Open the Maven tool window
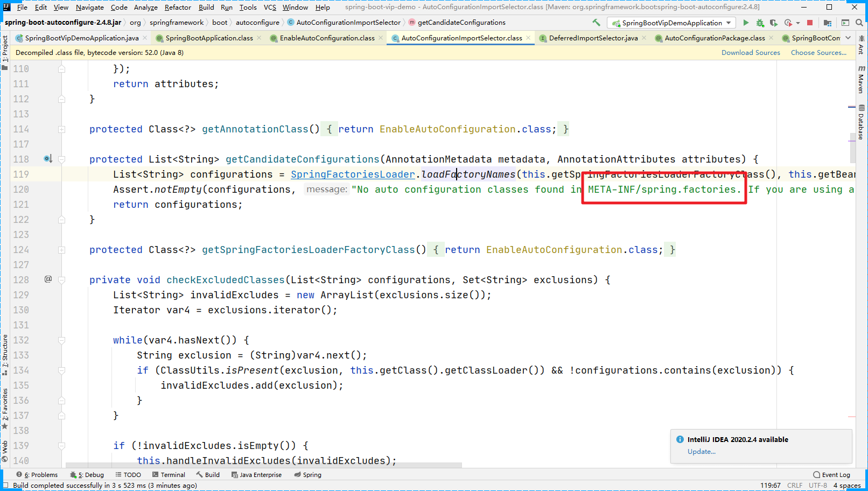Viewport: 868px width, 491px height. tap(862, 80)
